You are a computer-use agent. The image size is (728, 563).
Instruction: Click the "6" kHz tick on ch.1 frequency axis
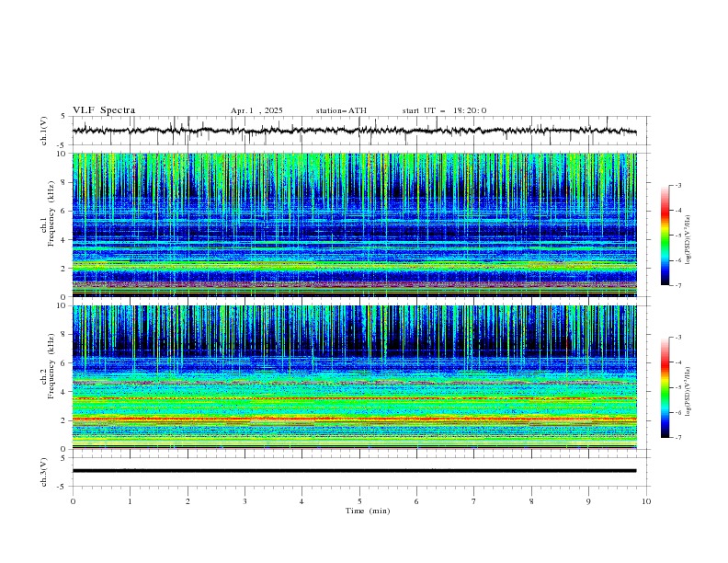(64, 211)
